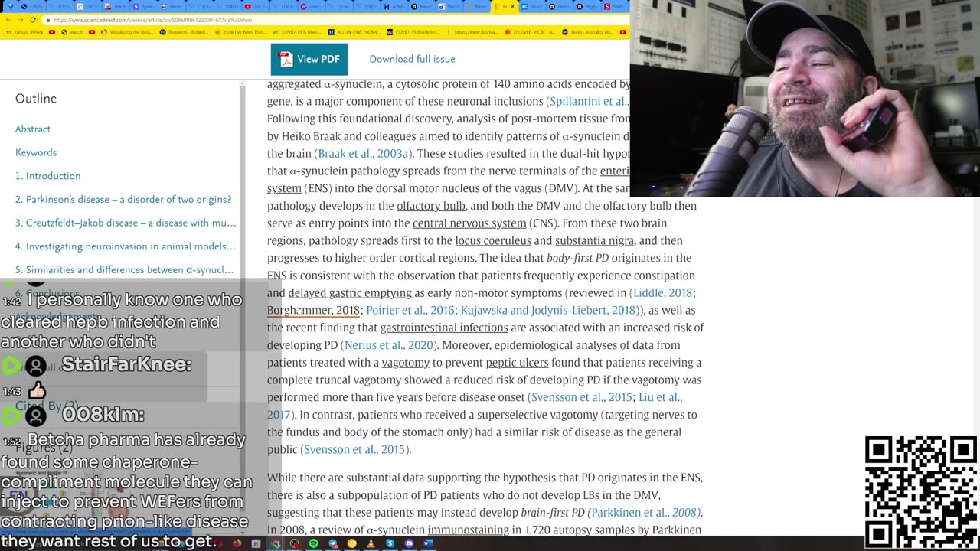The width and height of the screenshot is (980, 551).
Task: Switch to the 'Vacci' browser tab
Action: [450, 7]
